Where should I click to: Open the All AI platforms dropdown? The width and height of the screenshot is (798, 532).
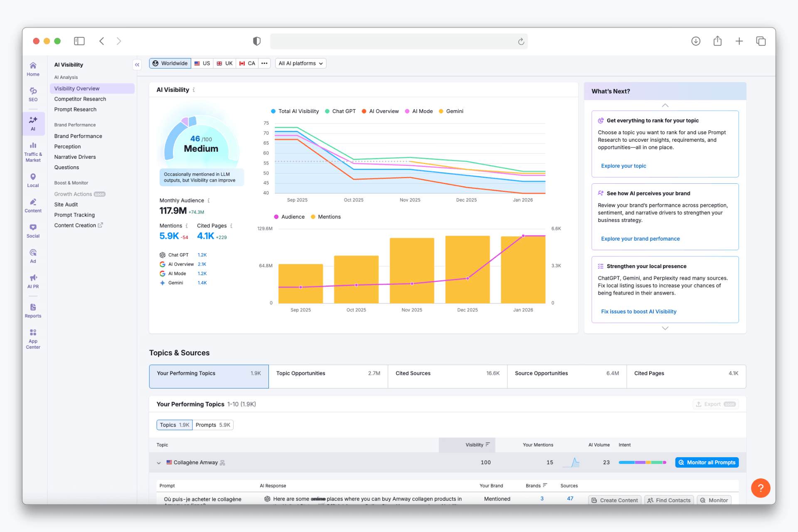pyautogui.click(x=300, y=64)
